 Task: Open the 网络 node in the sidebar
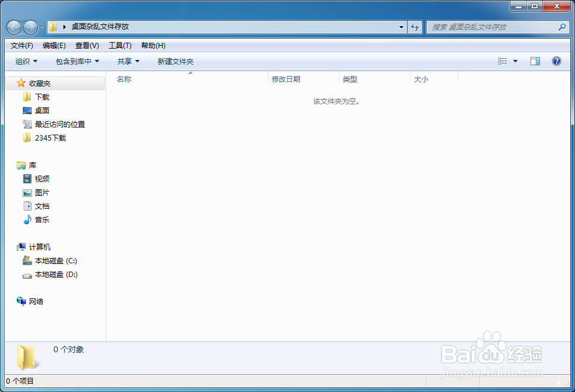coord(35,301)
